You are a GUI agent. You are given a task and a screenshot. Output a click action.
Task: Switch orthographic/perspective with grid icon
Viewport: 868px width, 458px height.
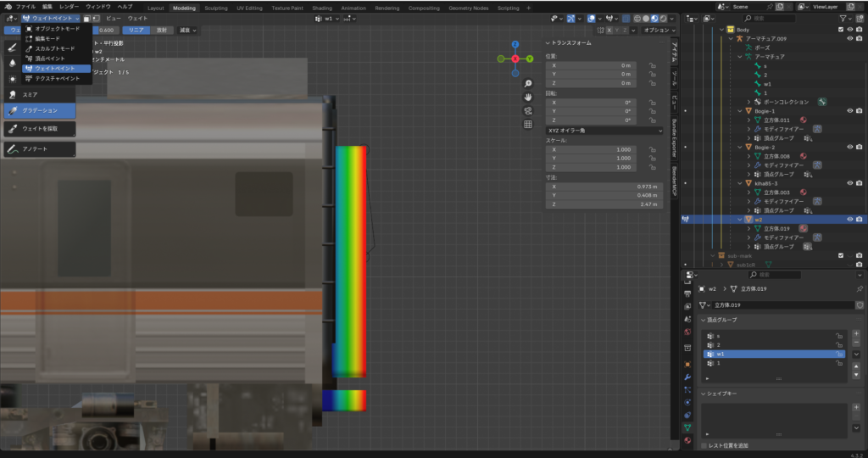(x=527, y=124)
